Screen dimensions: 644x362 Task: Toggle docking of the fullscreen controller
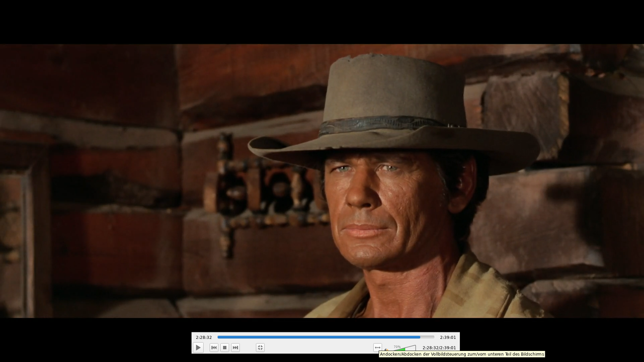click(x=377, y=347)
